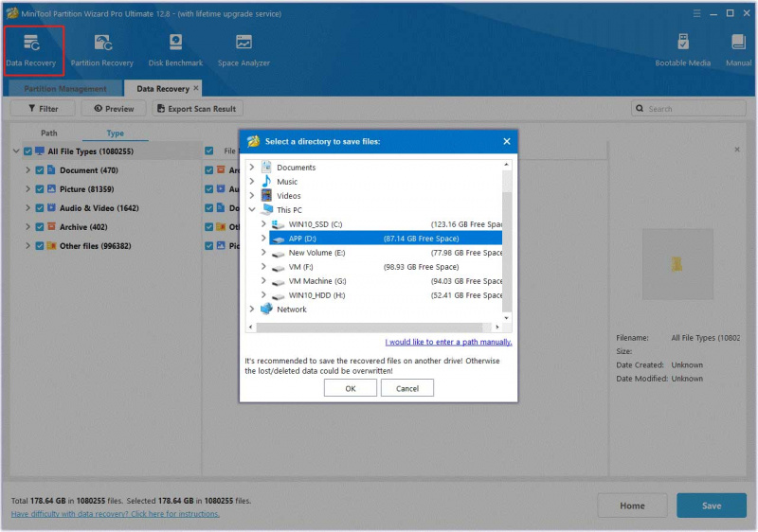758x532 pixels.
Task: Select the Data Recovery tab
Action: 163,88
